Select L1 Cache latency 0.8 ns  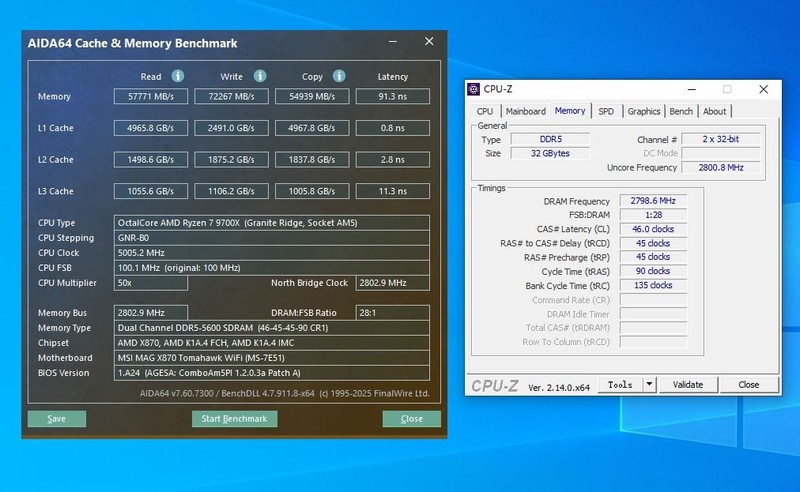(x=392, y=128)
